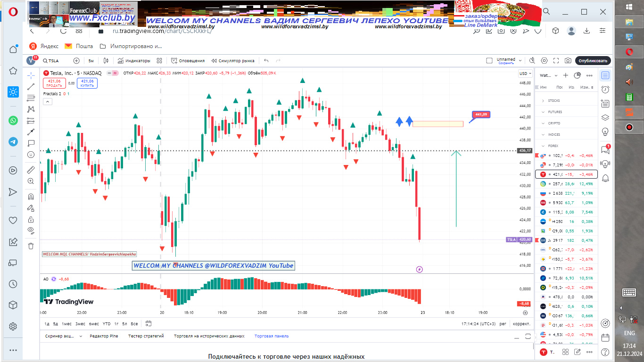Collapse the indicator legend arrow under Fractals

click(47, 101)
